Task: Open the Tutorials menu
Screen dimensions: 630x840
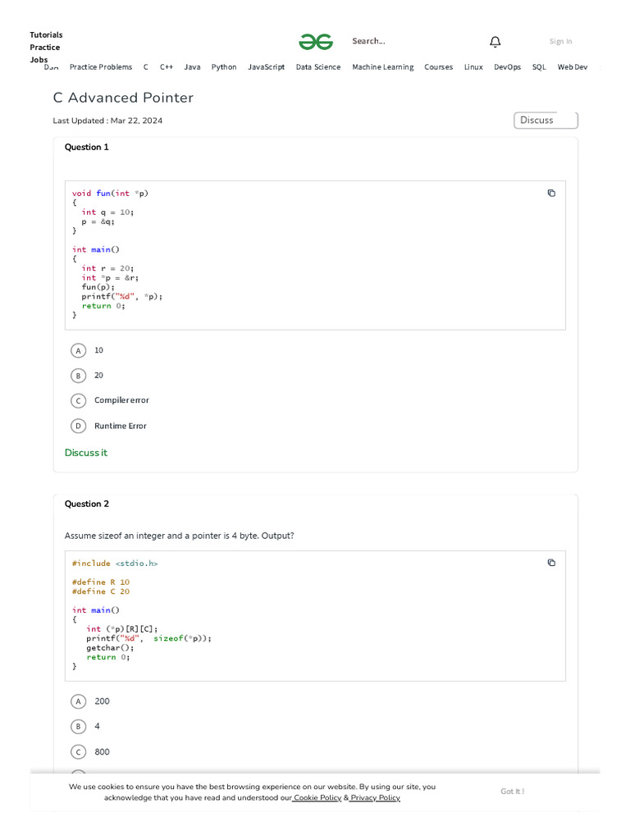Action: 46,34
